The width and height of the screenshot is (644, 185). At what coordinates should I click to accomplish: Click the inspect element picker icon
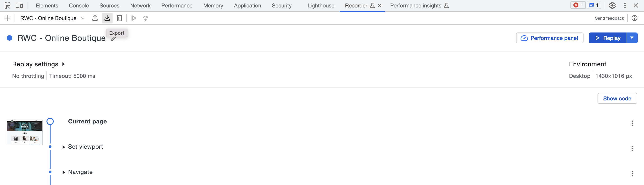[7, 5]
